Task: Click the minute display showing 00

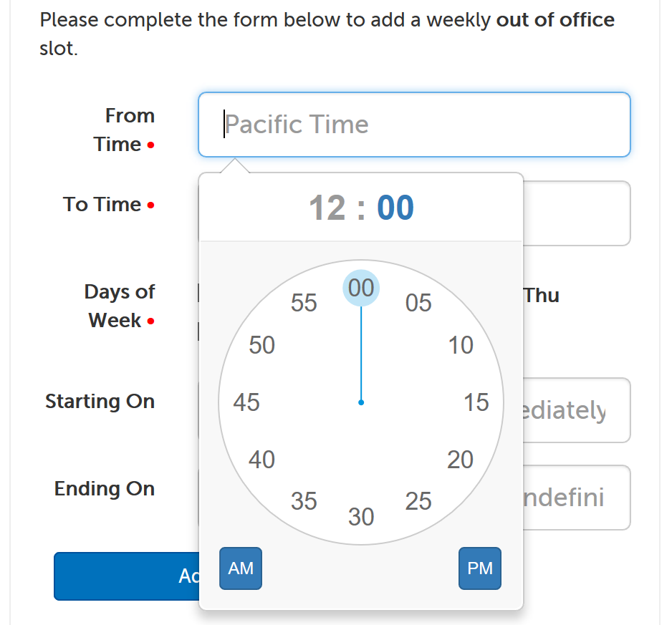Action: (x=398, y=207)
